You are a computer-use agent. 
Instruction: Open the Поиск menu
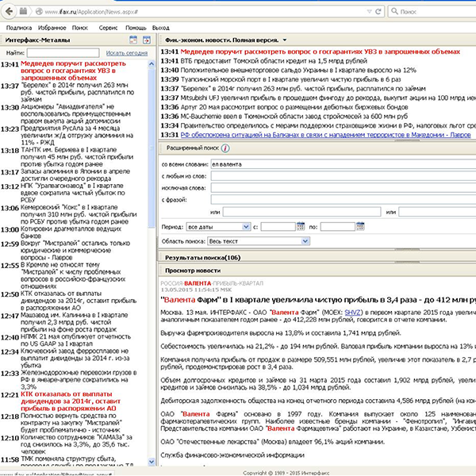[x=80, y=28]
